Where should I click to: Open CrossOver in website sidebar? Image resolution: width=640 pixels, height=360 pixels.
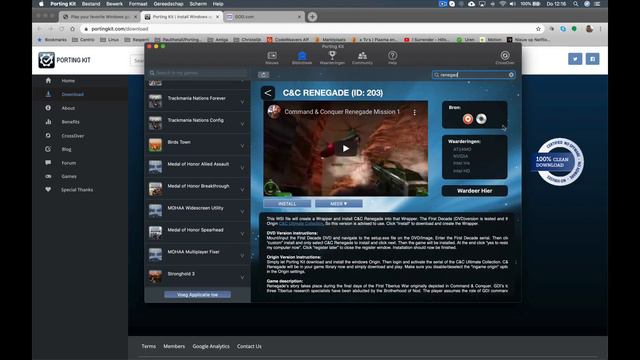click(73, 136)
